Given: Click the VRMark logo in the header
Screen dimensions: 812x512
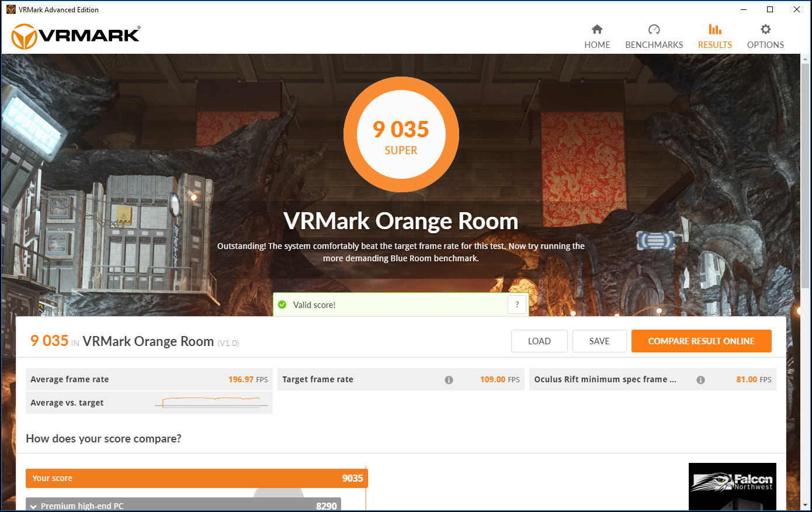Looking at the screenshot, I should 76,36.
